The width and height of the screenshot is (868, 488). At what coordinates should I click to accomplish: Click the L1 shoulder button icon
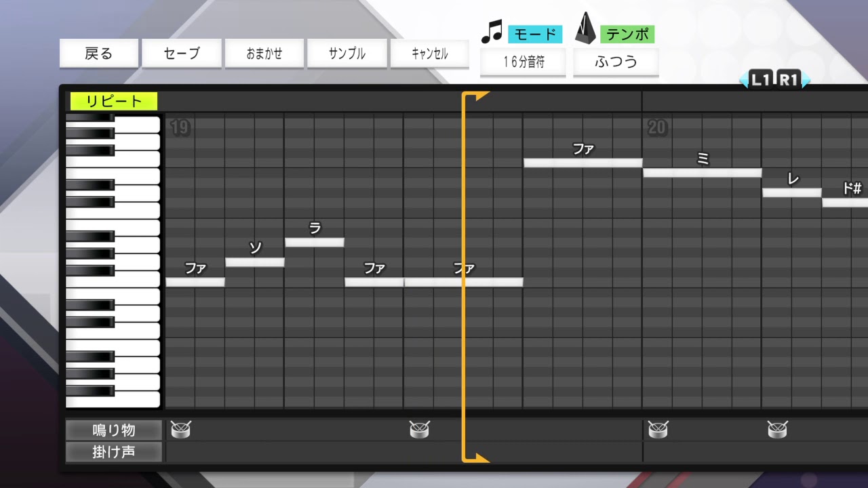(x=760, y=80)
